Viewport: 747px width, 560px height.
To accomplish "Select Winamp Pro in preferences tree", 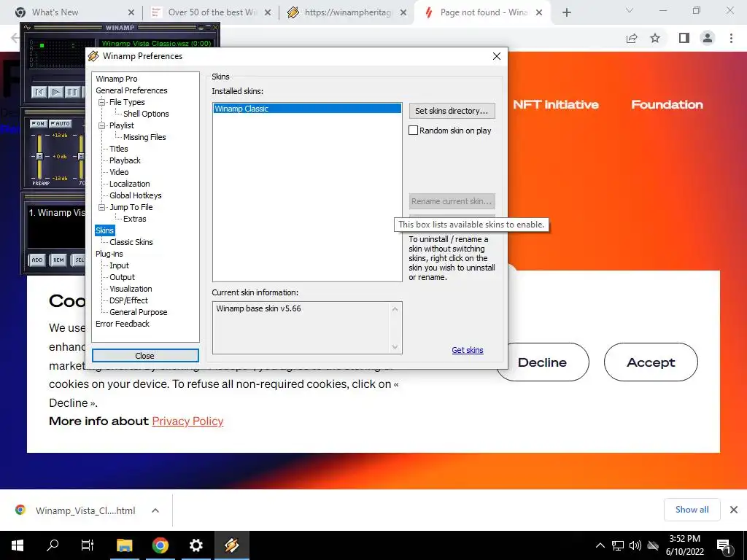I will (x=116, y=79).
